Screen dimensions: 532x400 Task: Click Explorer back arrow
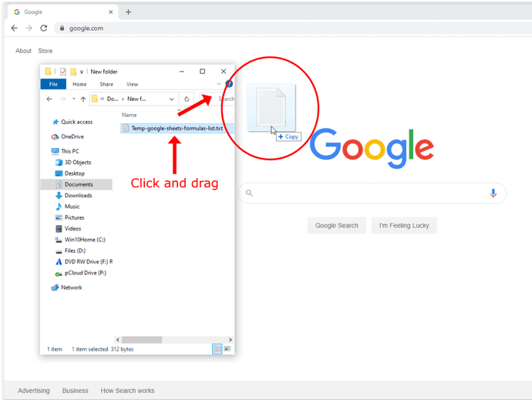[x=49, y=99]
